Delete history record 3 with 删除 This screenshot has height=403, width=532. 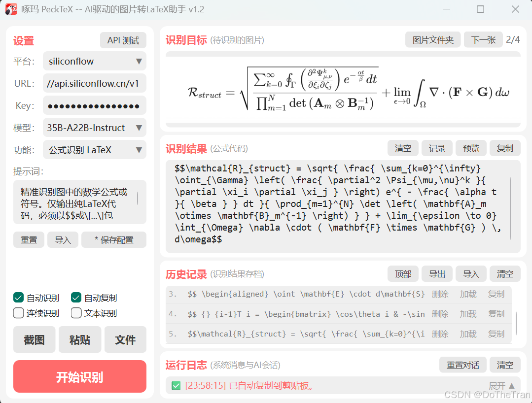(x=440, y=294)
